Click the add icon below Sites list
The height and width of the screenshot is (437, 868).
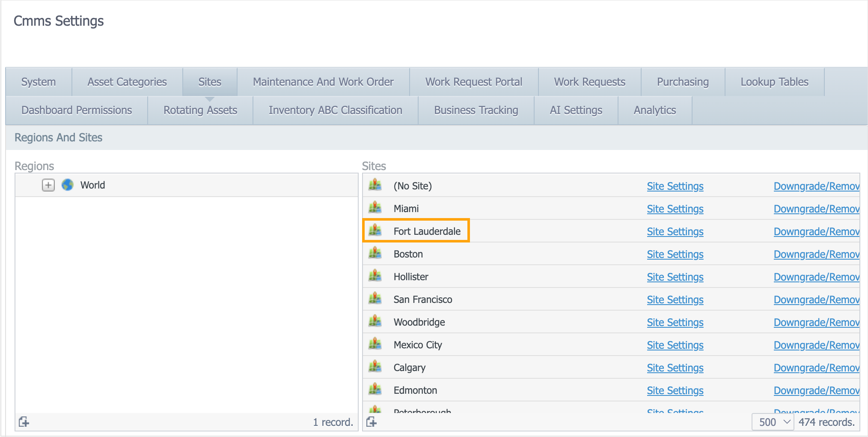(x=372, y=422)
